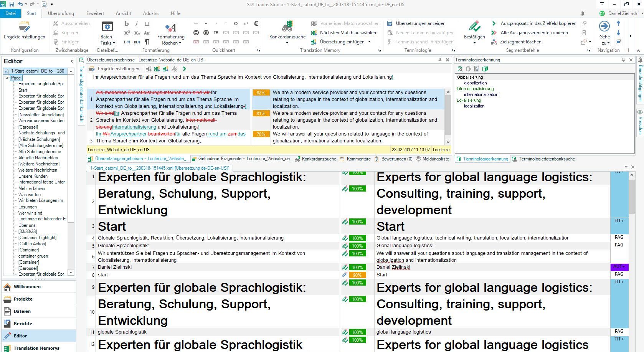Run green arrow in Übersetzungsergebnisse toolbar

click(185, 69)
